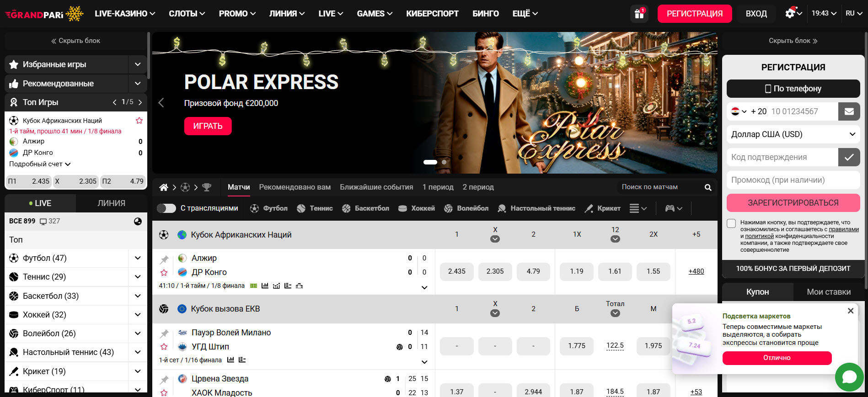Click the envelope icon next to phone number
868x397 pixels.
tap(849, 111)
